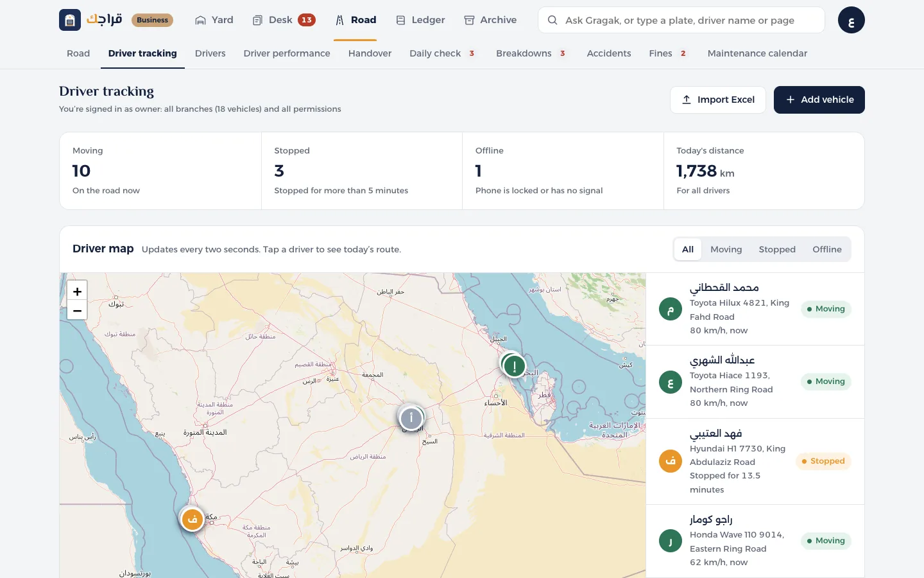This screenshot has width=924, height=578.
Task: Click avatar of محمد القحطاني
Action: click(671, 309)
